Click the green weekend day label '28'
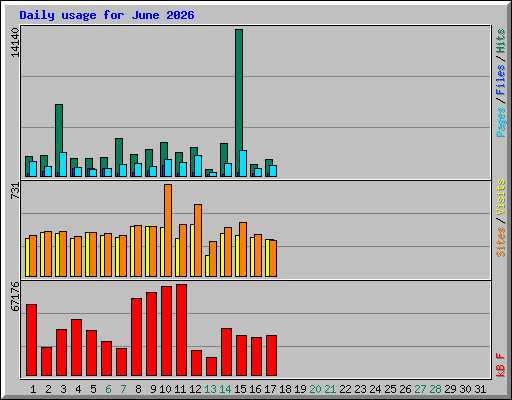Screen dimensions: 512x400 (435, 389)
